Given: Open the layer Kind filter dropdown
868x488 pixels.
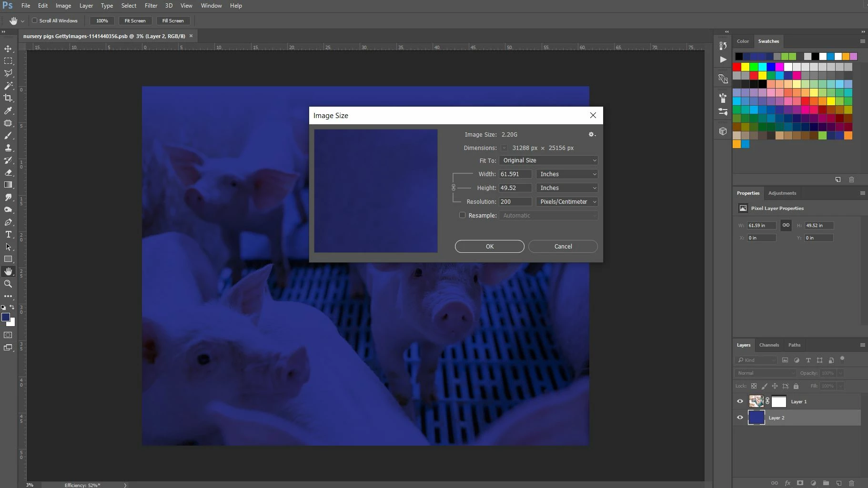Looking at the screenshot, I should pos(756,360).
